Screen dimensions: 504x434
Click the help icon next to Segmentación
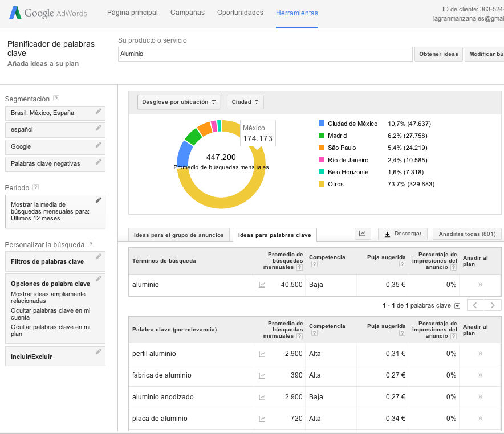(56, 99)
